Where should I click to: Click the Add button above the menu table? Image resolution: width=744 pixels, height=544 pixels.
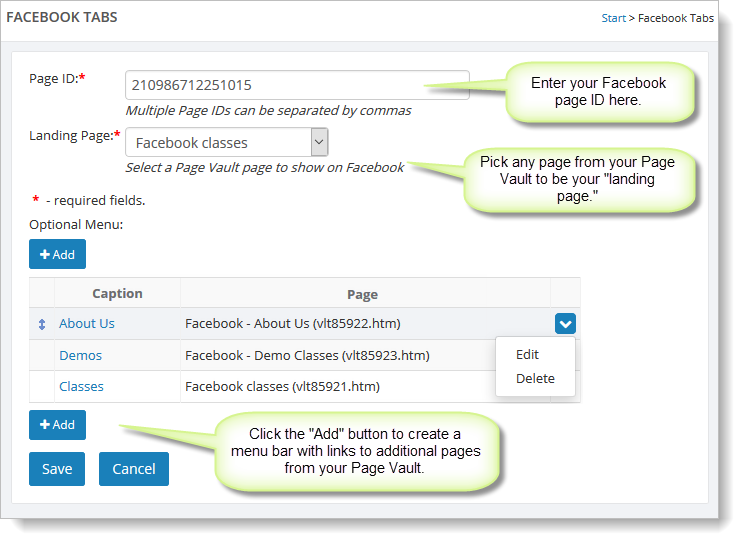coord(57,254)
